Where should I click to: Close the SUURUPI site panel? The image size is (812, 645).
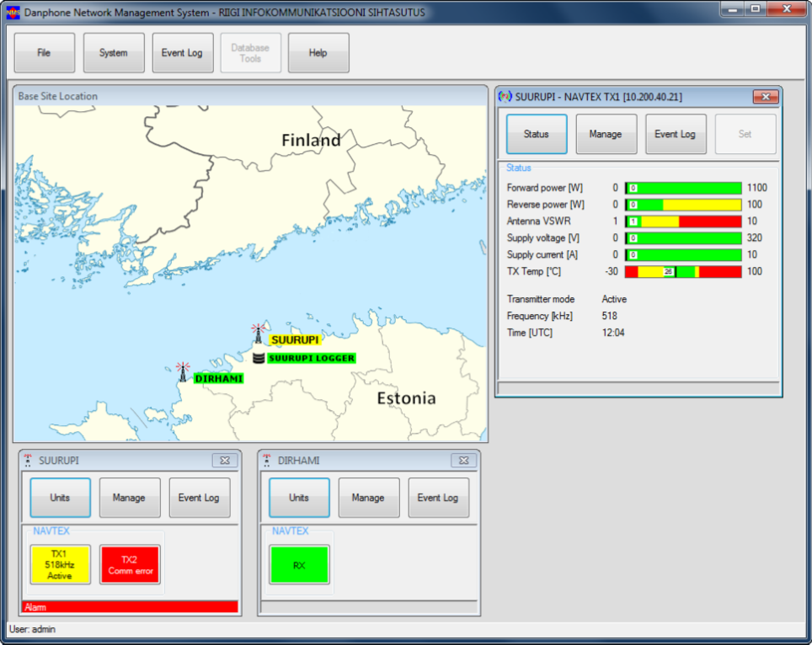pyautogui.click(x=224, y=461)
